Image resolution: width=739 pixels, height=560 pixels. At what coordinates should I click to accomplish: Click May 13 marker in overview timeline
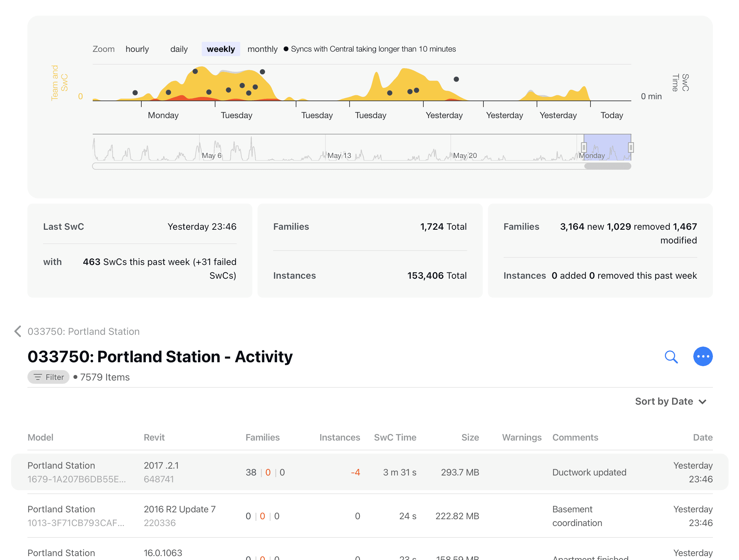coord(339,155)
